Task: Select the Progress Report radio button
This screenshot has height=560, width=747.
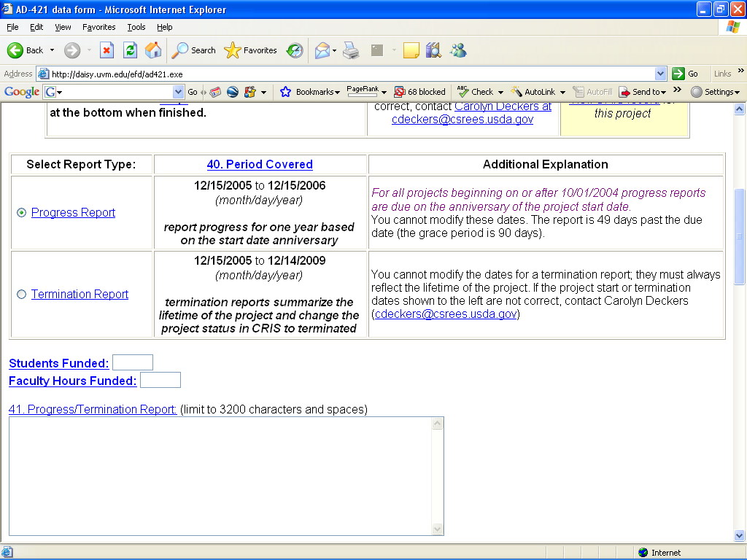Action: [x=21, y=213]
